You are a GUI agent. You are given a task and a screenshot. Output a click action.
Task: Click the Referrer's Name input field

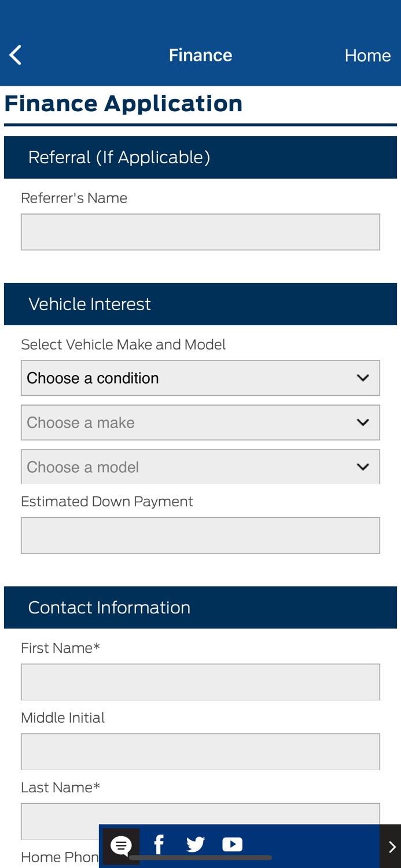tap(200, 231)
